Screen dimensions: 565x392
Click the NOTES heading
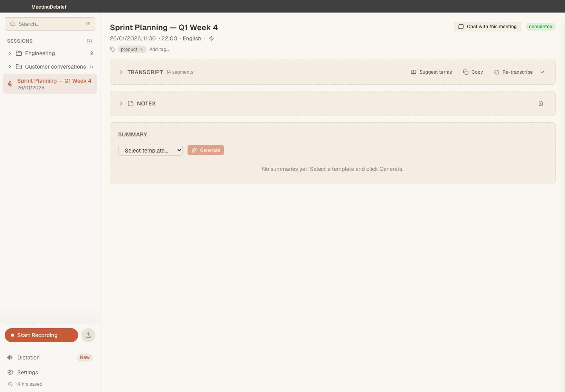point(146,103)
